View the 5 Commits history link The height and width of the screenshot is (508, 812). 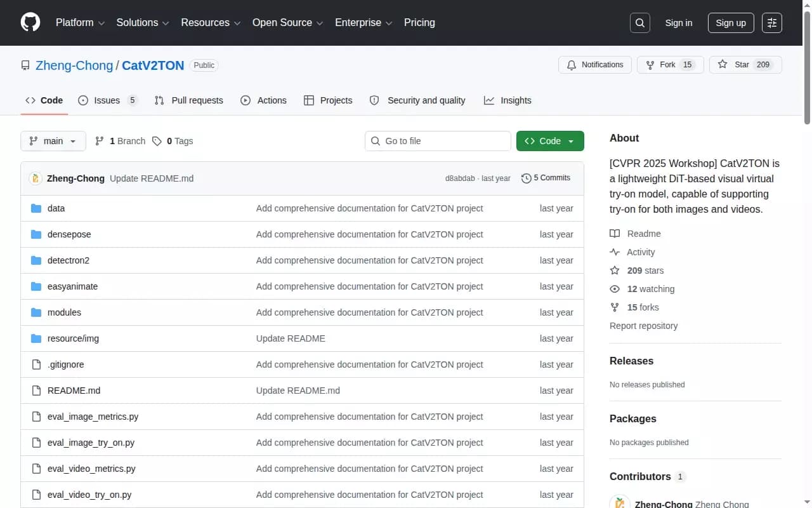point(546,178)
